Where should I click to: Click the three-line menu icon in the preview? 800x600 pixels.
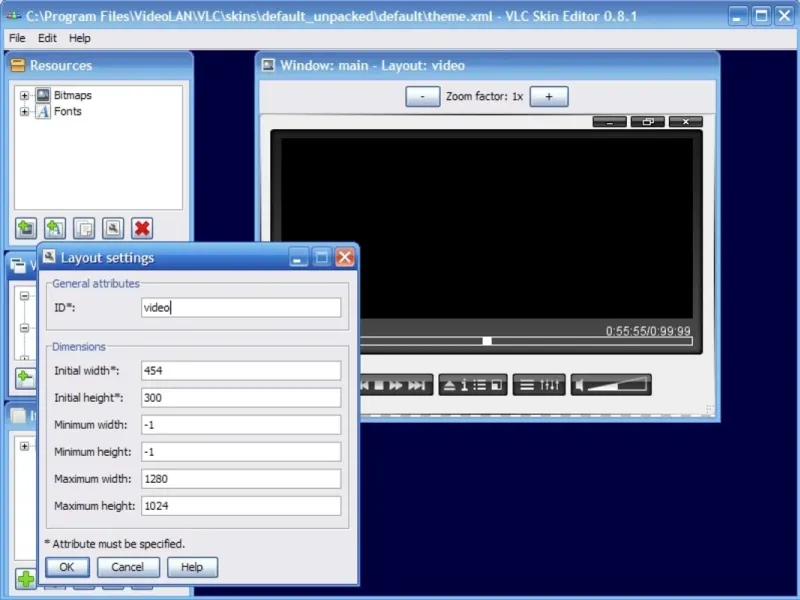click(527, 385)
